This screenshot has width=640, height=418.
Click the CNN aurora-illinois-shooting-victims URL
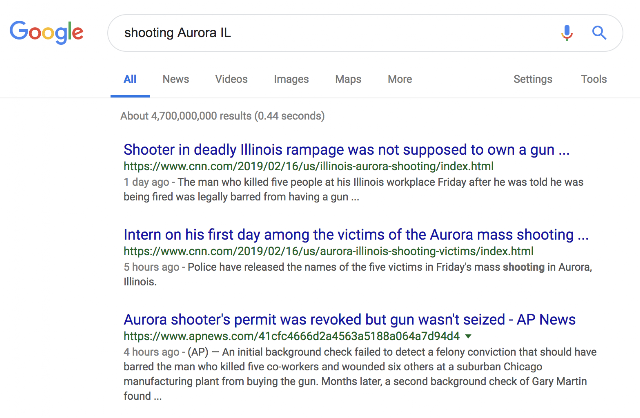(x=329, y=251)
